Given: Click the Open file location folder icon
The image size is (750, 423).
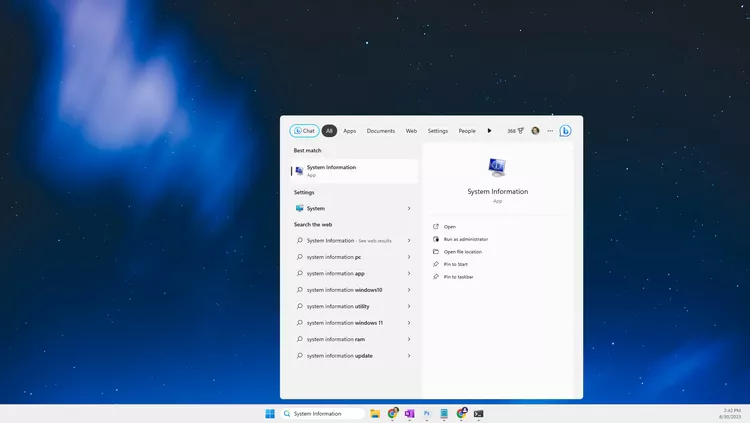Looking at the screenshot, I should pyautogui.click(x=436, y=251).
